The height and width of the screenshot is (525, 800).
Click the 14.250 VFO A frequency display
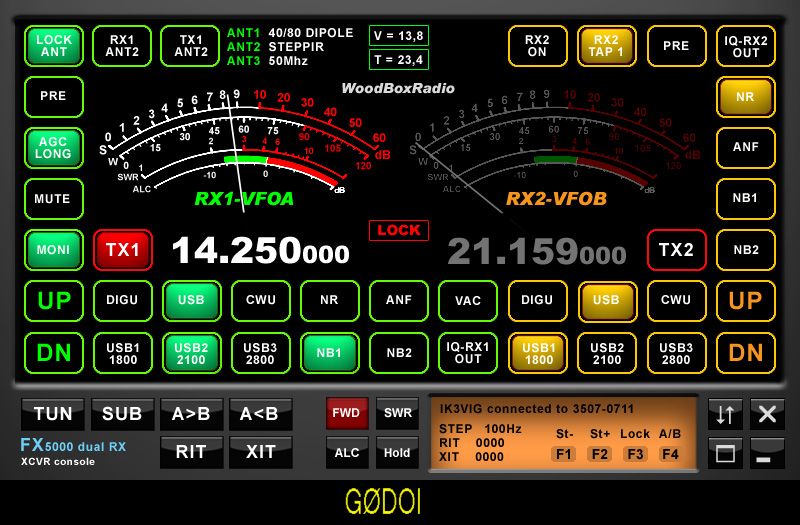(x=260, y=251)
